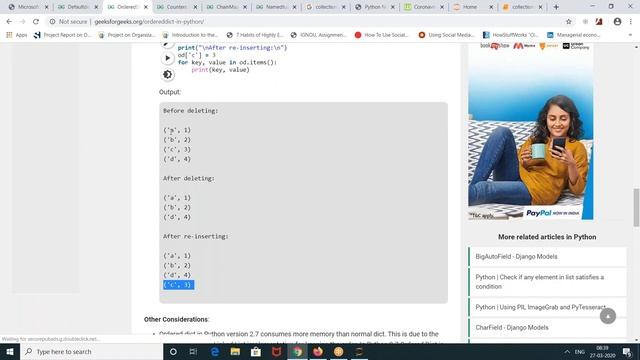This screenshot has width=640, height=360.
Task: Open Task View from the taskbar
Action: click(193, 351)
